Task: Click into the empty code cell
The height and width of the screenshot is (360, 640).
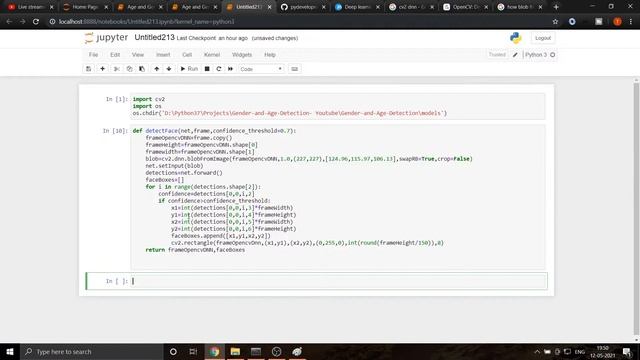Action: [x=339, y=281]
